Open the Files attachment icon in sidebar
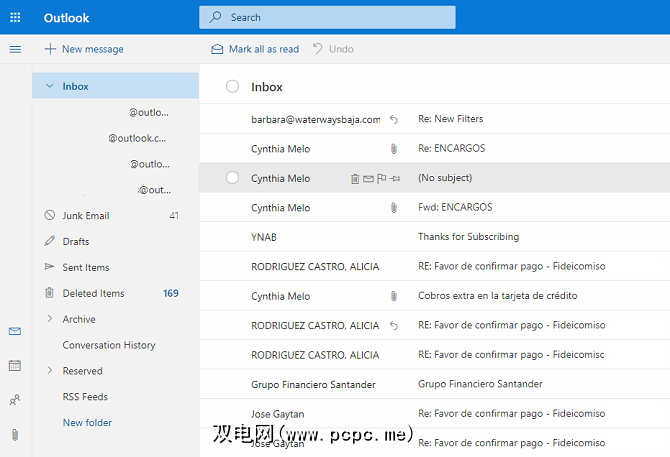 tap(15, 434)
